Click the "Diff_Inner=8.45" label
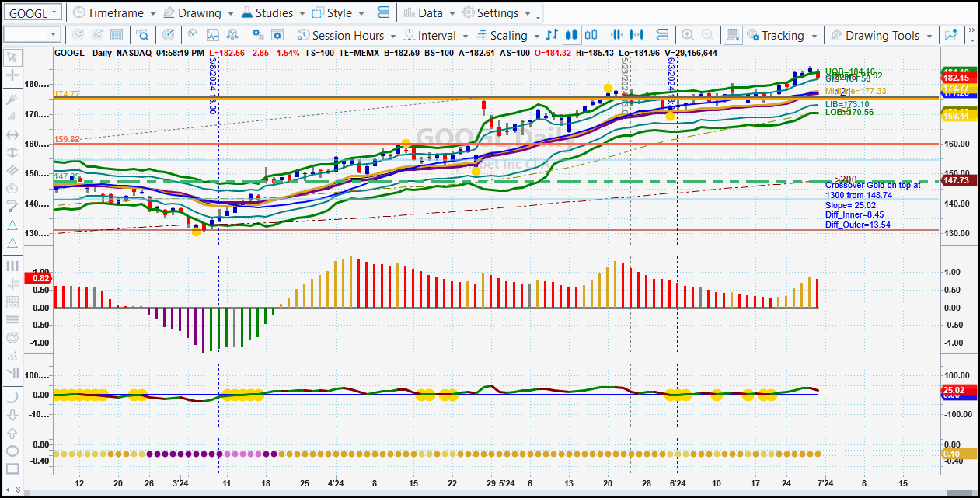The image size is (980, 498). 856,214
